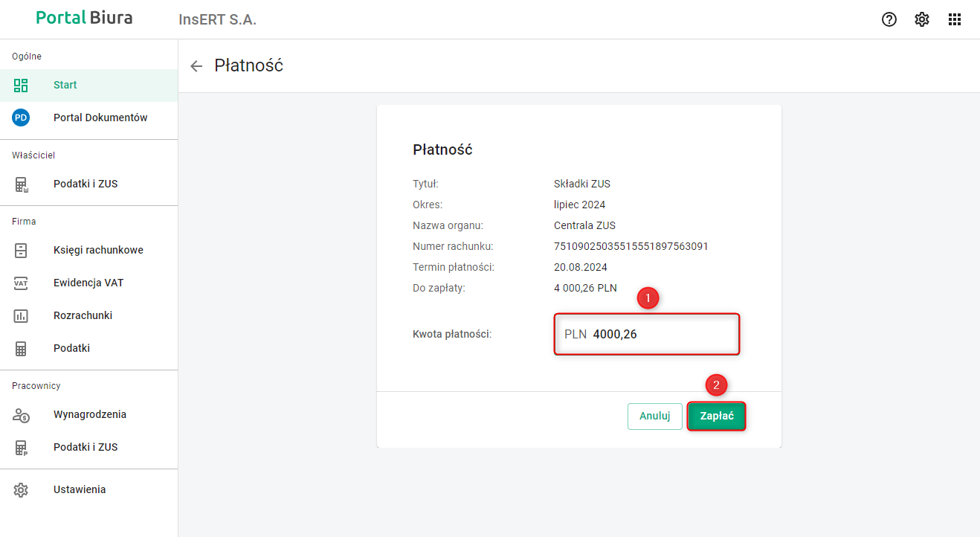Screen dimensions: 980x537
Task: Click the Start dashboard icon
Action: click(21, 85)
